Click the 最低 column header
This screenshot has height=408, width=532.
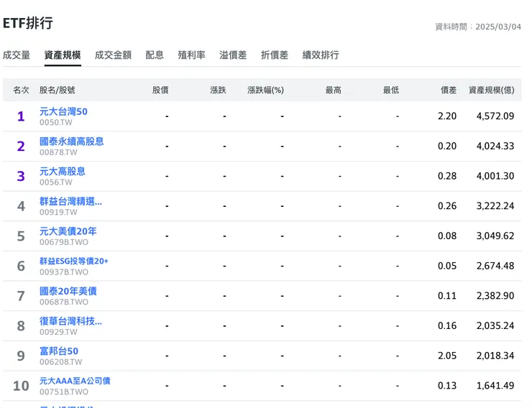point(391,90)
